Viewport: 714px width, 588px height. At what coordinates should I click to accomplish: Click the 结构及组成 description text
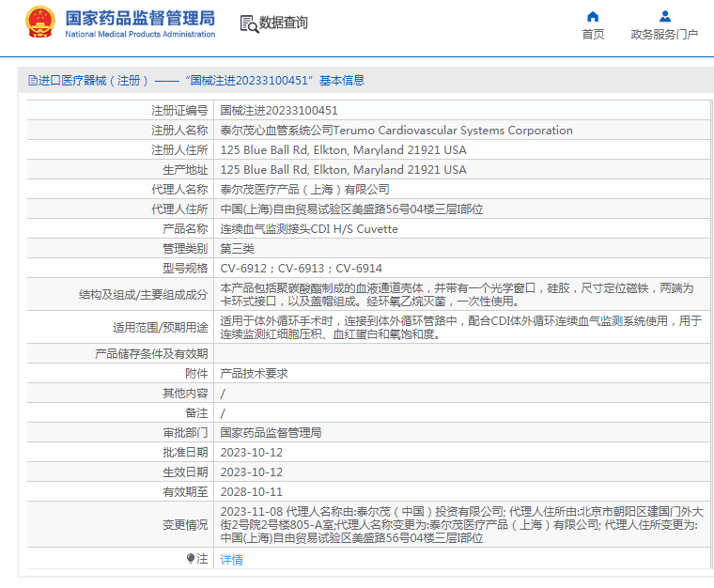pyautogui.click(x=457, y=294)
